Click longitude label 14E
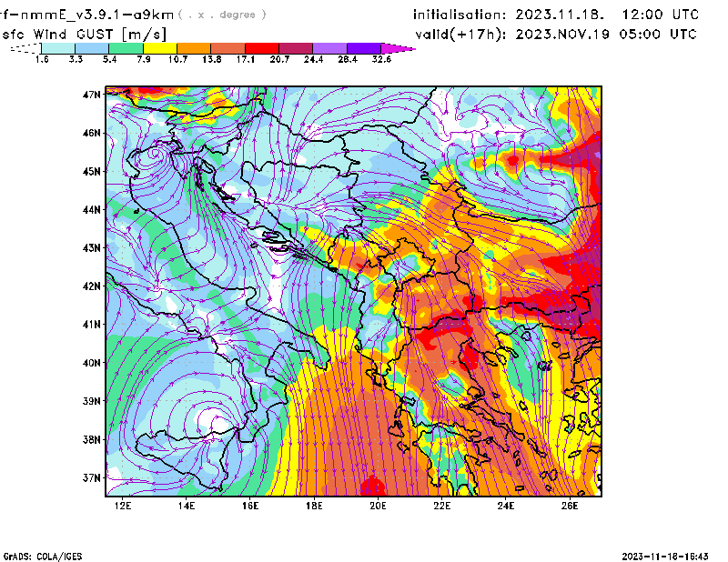The image size is (728, 562). tap(187, 506)
